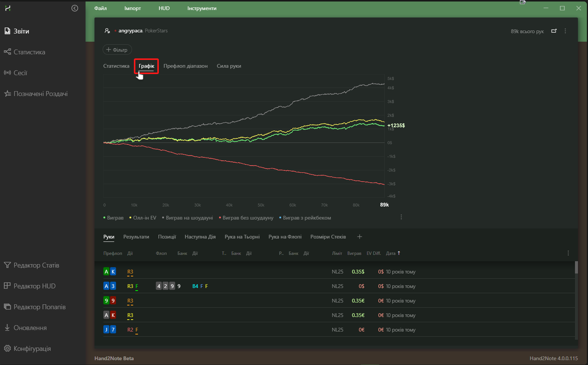Click the hands list vertical scrollbar
Screen dimensions: 588x365
(x=576, y=268)
